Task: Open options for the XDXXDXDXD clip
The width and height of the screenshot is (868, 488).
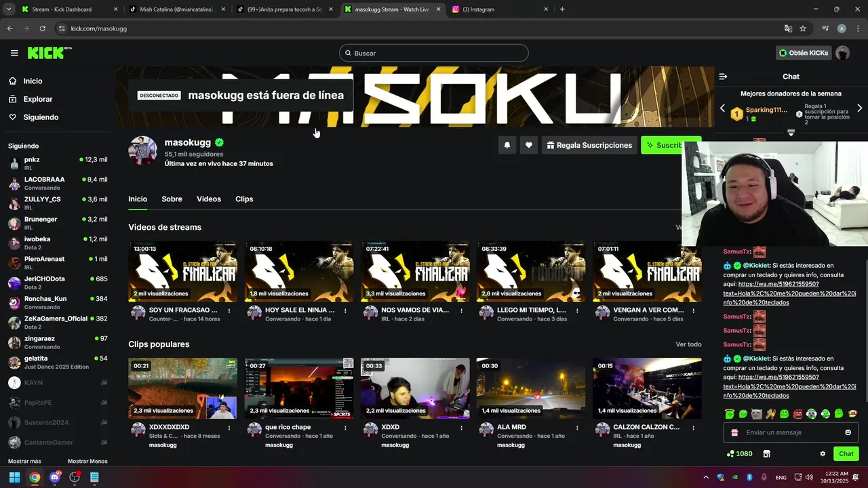Action: [229, 428]
